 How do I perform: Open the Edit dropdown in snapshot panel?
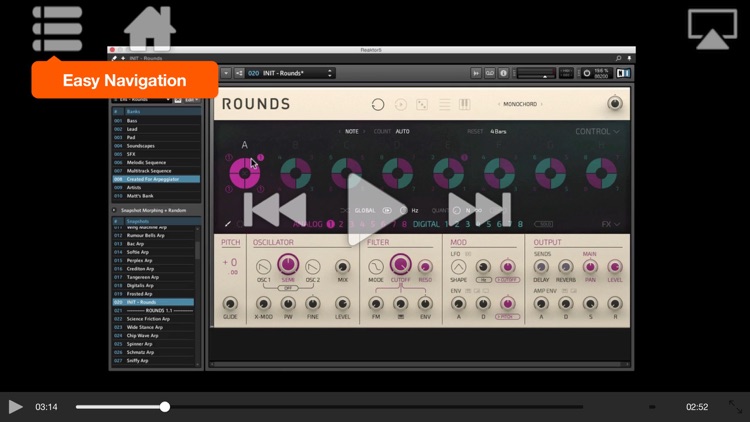(x=191, y=100)
